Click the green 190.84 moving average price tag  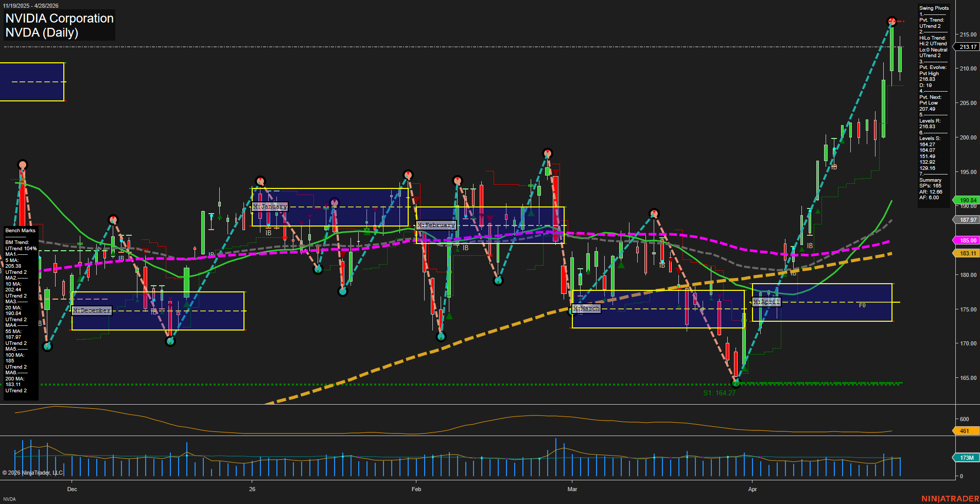967,200
